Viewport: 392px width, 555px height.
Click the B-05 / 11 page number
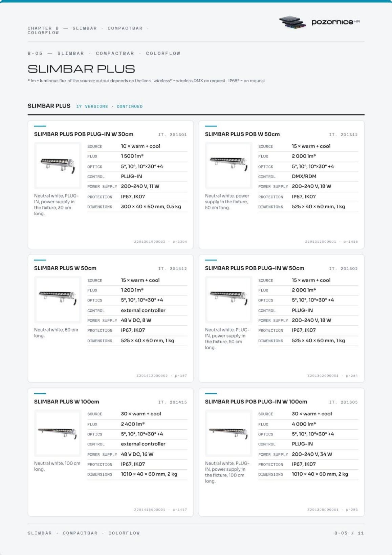click(x=349, y=533)
